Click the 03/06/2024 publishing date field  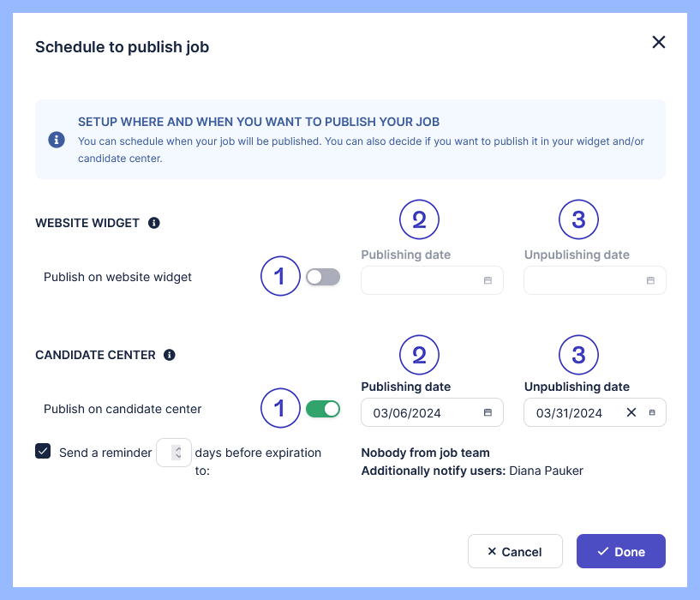pos(432,412)
